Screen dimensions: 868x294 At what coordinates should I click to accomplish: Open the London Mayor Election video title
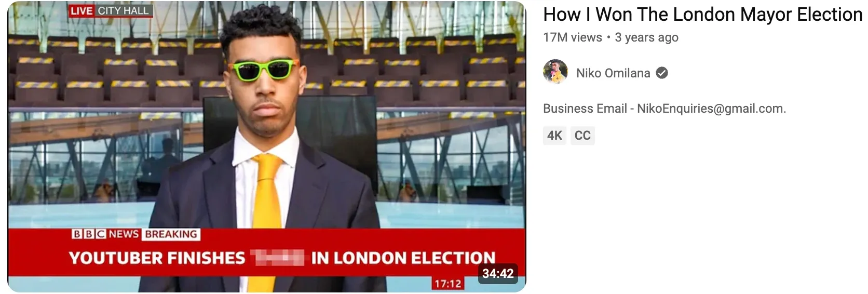coord(702,15)
